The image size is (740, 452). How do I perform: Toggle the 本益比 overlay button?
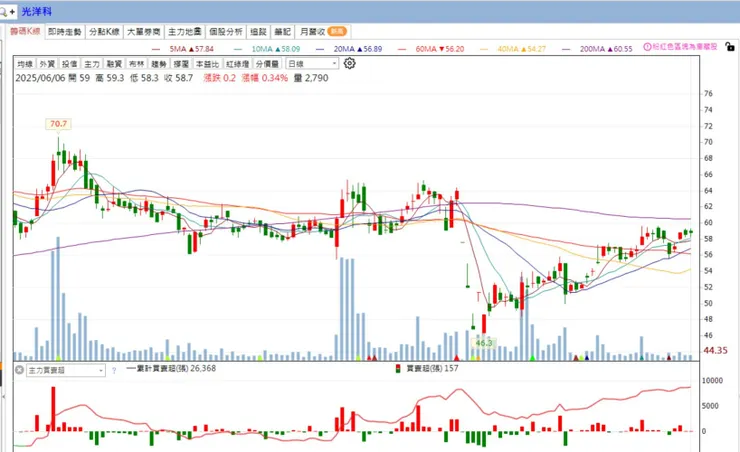(x=207, y=64)
